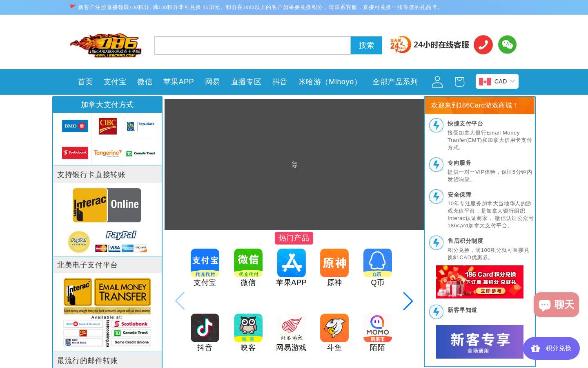The image size is (588, 368).
Task: Open the 映客 owl product icon
Action: [x=248, y=328]
